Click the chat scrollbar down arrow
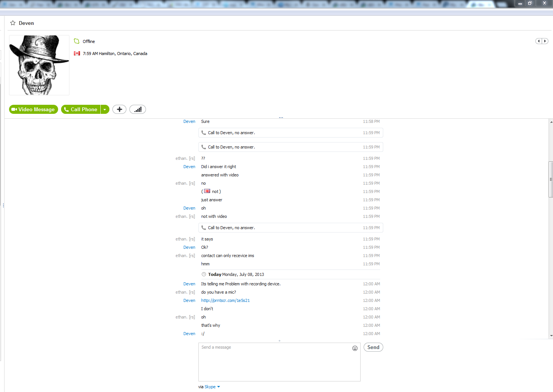 tap(551, 335)
